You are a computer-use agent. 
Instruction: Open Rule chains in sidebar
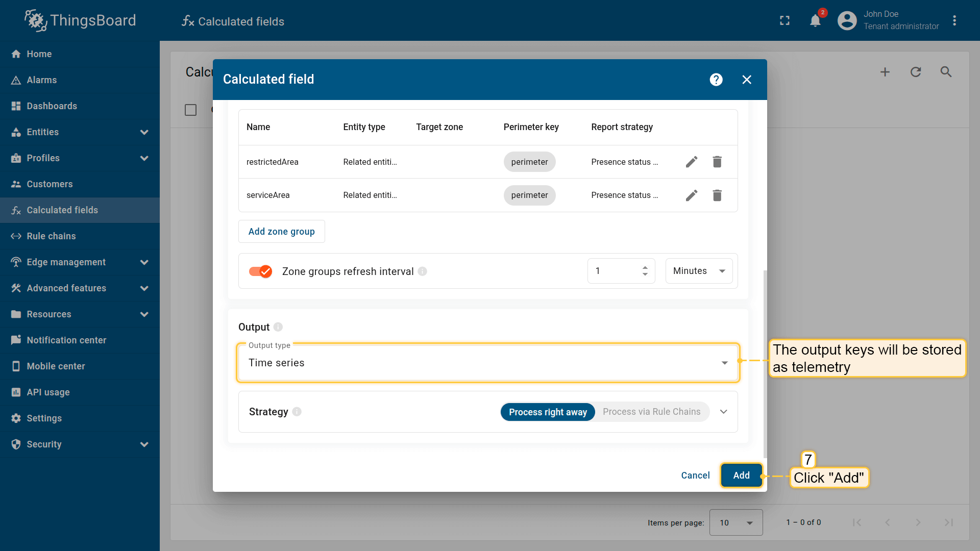click(51, 236)
